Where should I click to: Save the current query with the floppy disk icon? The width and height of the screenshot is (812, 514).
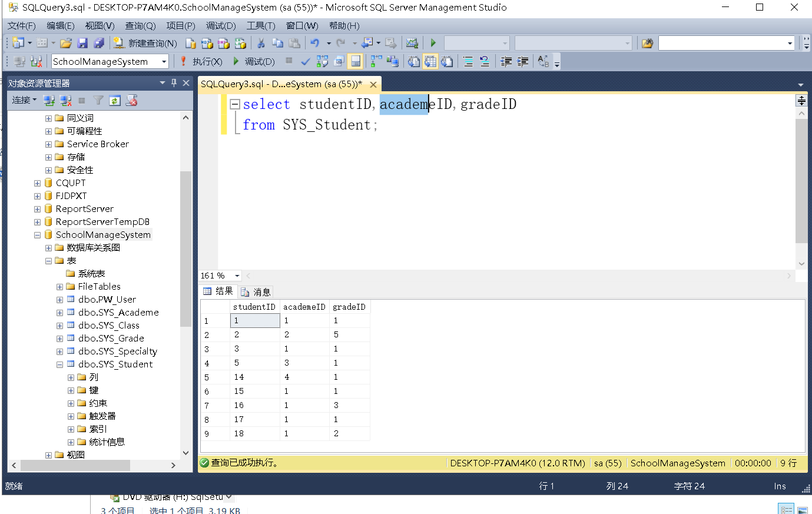(82, 43)
